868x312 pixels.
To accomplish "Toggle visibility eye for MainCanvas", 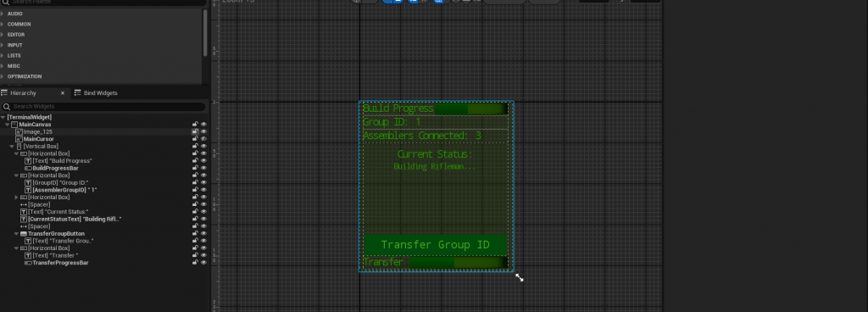I will [203, 125].
